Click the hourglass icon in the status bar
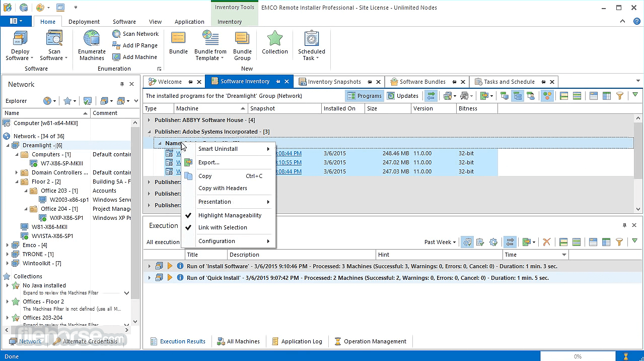This screenshot has width=644, height=361. point(626,356)
